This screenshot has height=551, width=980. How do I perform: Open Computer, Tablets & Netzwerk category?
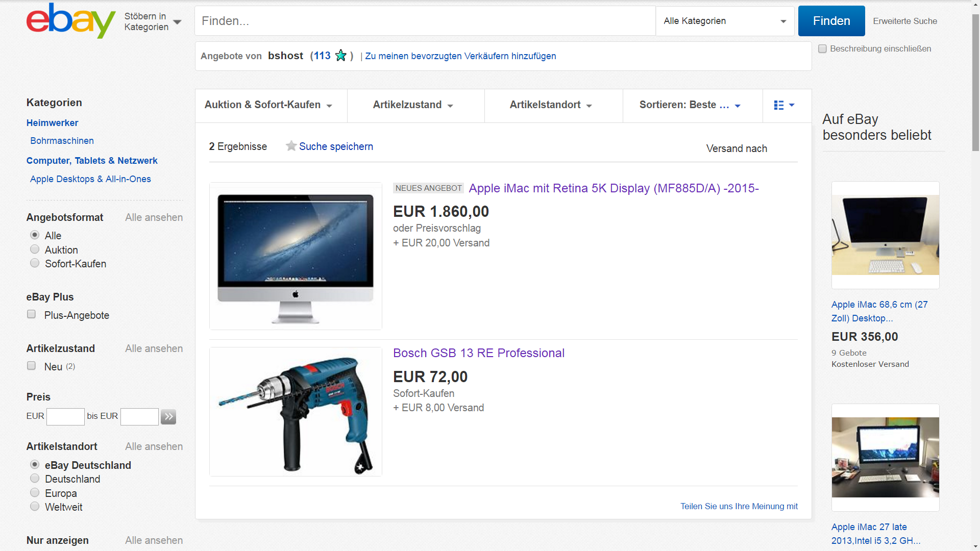(92, 161)
